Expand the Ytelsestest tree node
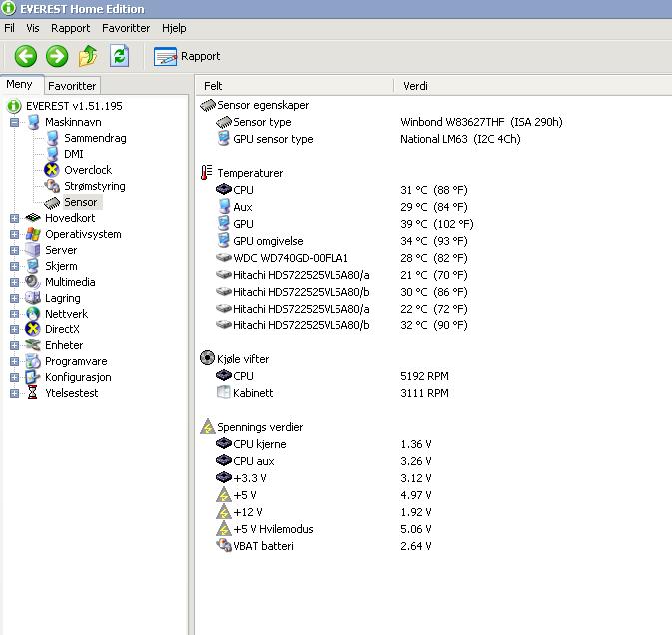Viewport: 672px width, 635px height. 15,393
